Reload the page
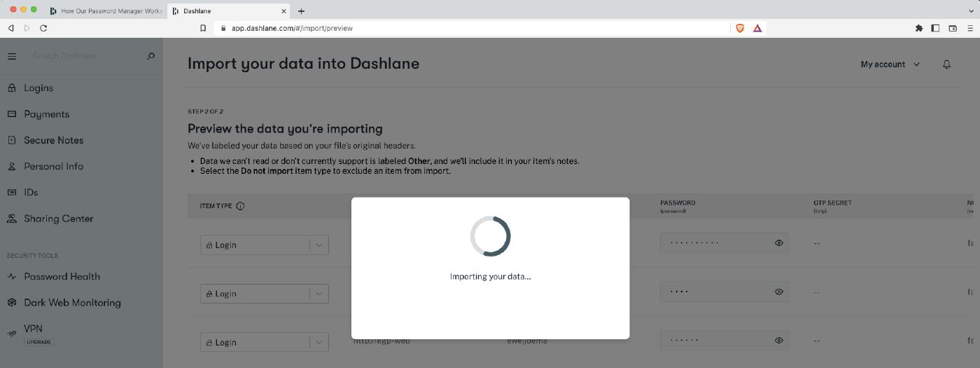Image resolution: width=980 pixels, height=368 pixels. click(43, 28)
